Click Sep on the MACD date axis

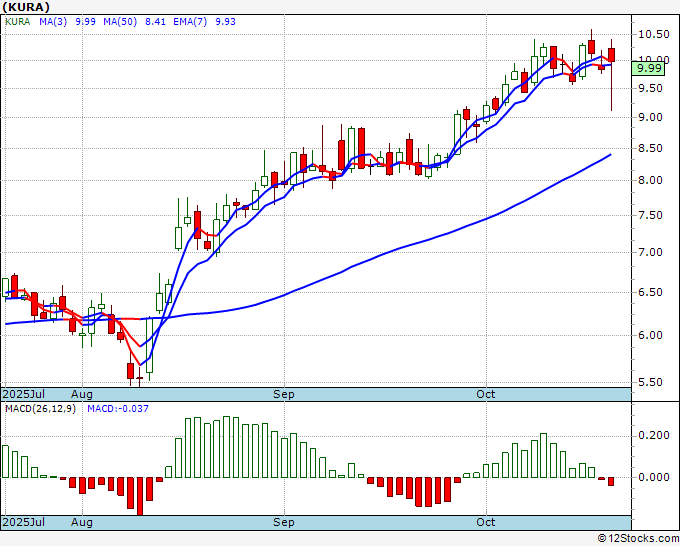click(x=284, y=522)
